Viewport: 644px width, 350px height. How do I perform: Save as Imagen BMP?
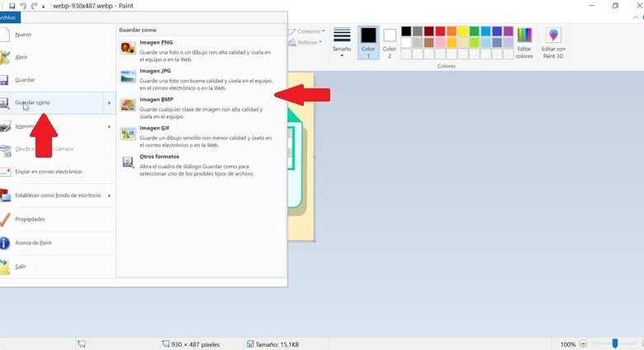coord(201,107)
